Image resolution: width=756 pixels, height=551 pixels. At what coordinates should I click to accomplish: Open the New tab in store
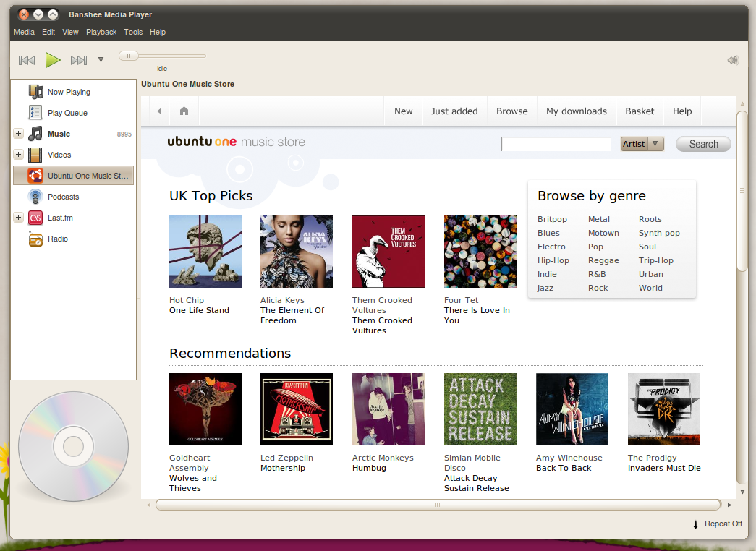(x=403, y=111)
